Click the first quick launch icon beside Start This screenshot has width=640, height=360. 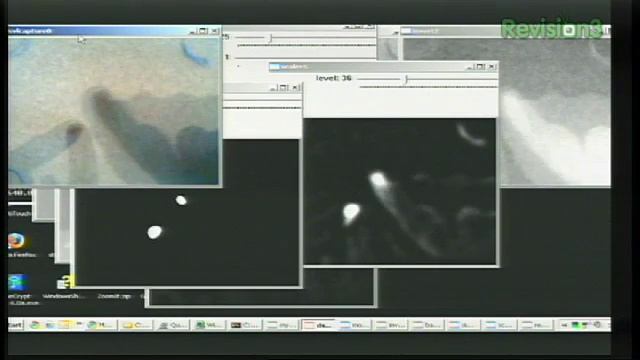click(x=36, y=325)
